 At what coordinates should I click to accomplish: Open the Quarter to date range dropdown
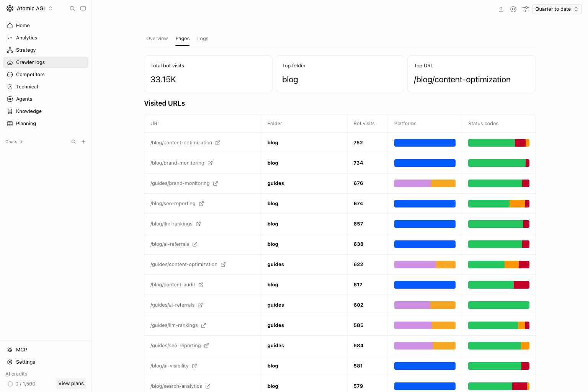(x=557, y=9)
